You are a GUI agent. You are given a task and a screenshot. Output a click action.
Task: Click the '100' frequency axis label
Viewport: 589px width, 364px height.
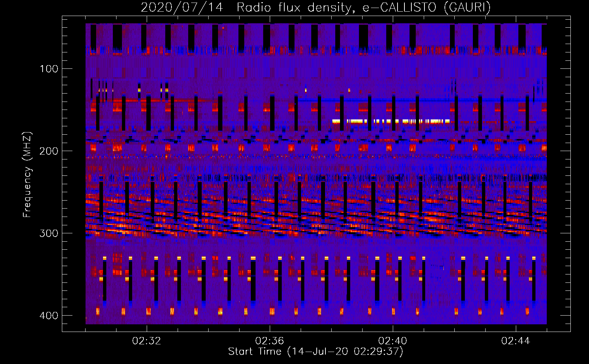coord(49,69)
